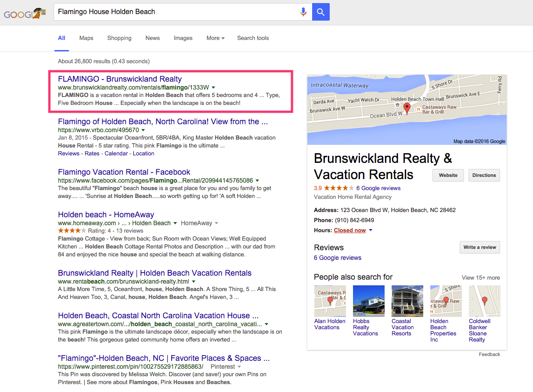This screenshot has height=392, width=533.
Task: Expand arrow next to facebook.com URL
Action: [x=257, y=180]
